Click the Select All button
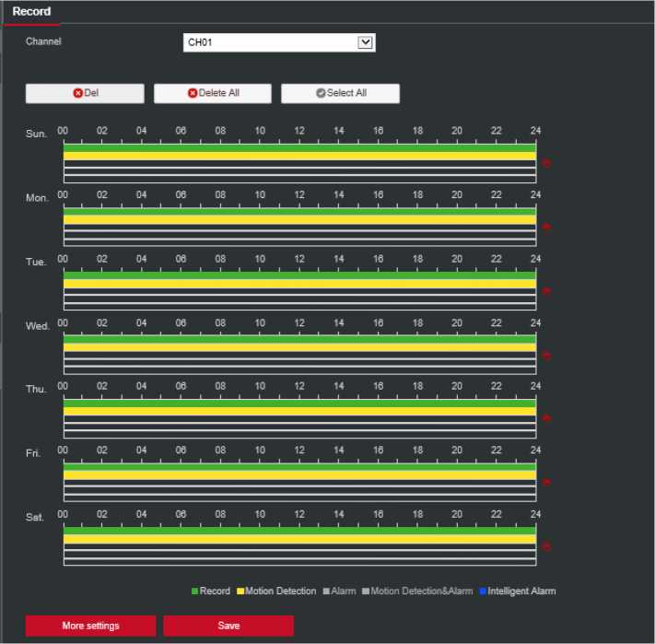655x644 pixels. (340, 93)
